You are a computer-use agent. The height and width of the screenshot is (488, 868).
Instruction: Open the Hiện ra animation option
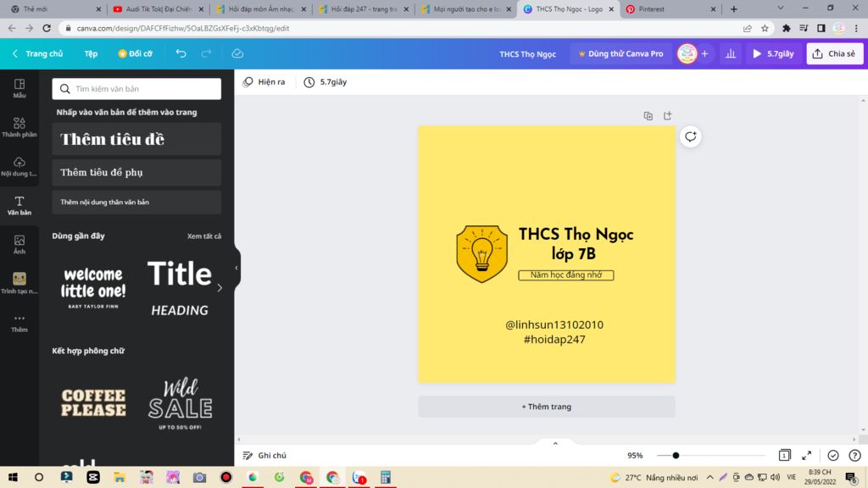[x=264, y=82]
